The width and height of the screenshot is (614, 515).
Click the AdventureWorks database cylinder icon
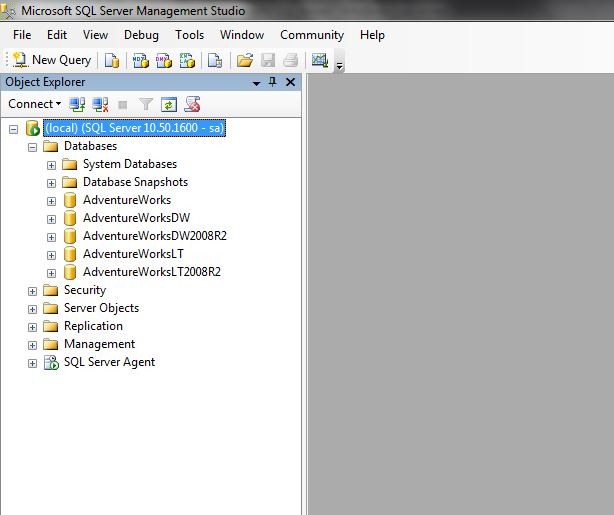click(70, 200)
